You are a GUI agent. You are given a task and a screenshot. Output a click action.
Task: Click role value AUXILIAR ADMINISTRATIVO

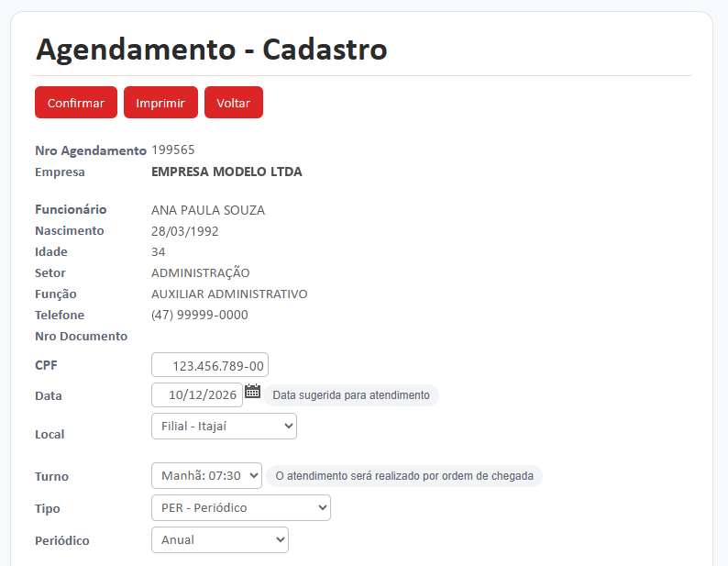click(229, 294)
